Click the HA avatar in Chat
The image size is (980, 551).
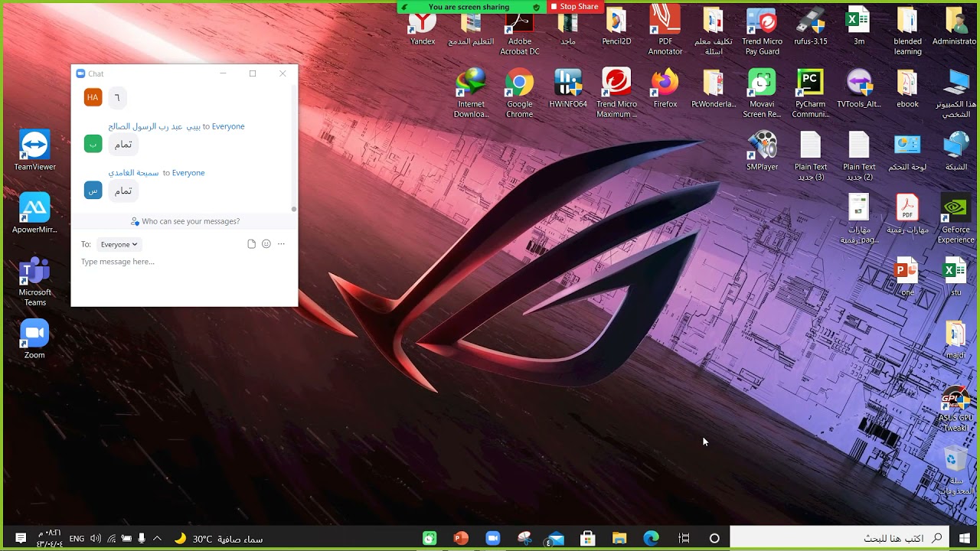pyautogui.click(x=93, y=97)
